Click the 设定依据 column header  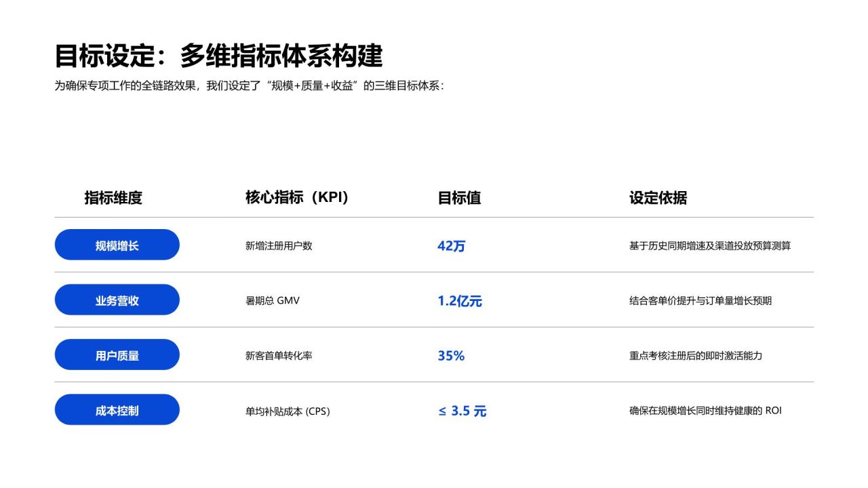658,197
